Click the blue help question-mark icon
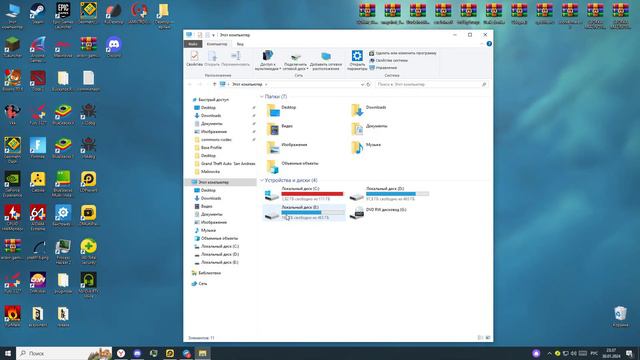 pyautogui.click(x=489, y=44)
